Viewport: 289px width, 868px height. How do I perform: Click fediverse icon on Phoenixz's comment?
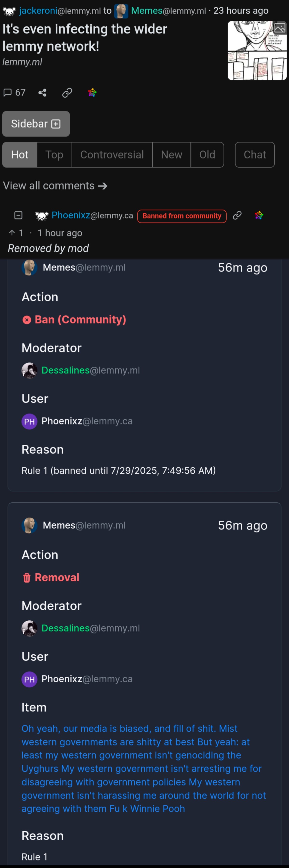pos(259,215)
